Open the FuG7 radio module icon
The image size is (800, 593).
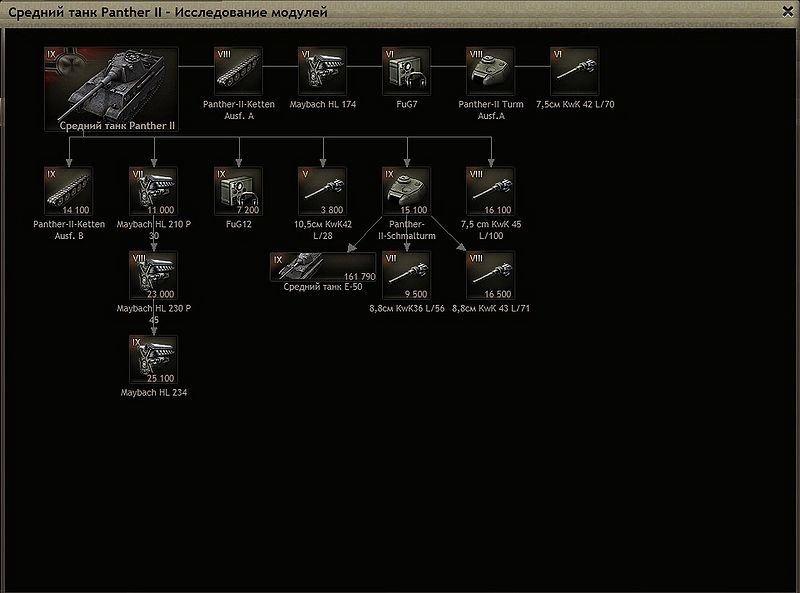pos(407,71)
